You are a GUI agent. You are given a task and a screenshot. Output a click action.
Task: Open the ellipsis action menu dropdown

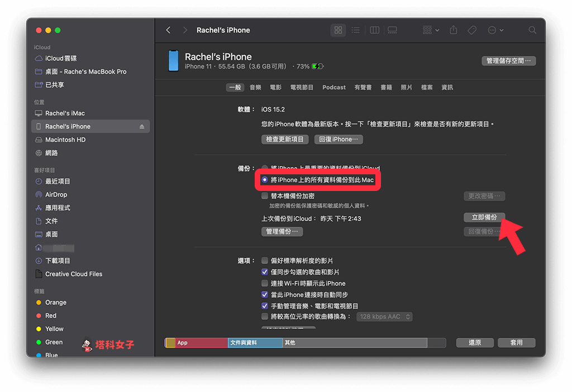[x=496, y=30]
